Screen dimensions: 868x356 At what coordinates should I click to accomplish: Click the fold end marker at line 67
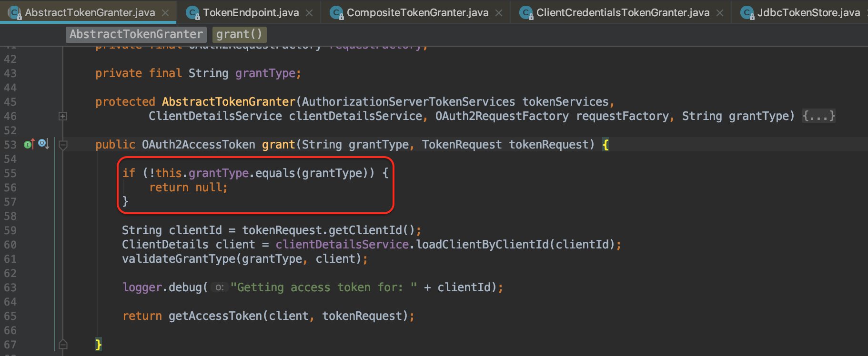63,344
